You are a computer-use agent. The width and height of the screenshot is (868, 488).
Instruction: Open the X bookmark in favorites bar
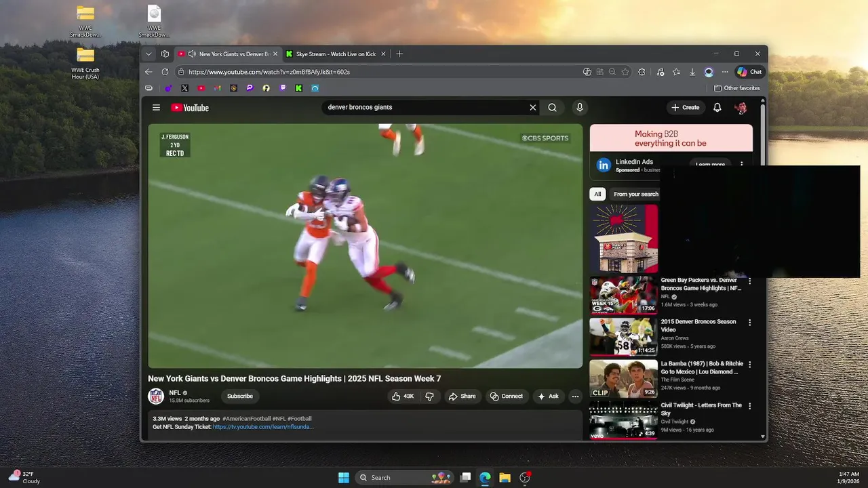click(184, 88)
